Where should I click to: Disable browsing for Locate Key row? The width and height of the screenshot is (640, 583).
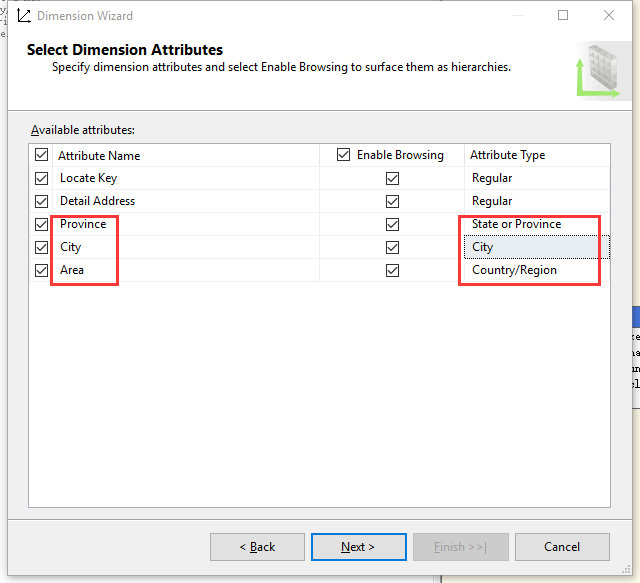coord(392,178)
